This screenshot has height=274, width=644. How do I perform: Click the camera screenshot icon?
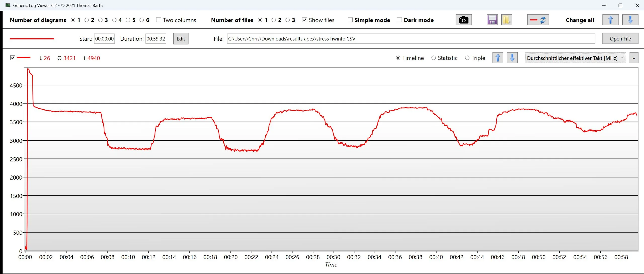(x=463, y=20)
